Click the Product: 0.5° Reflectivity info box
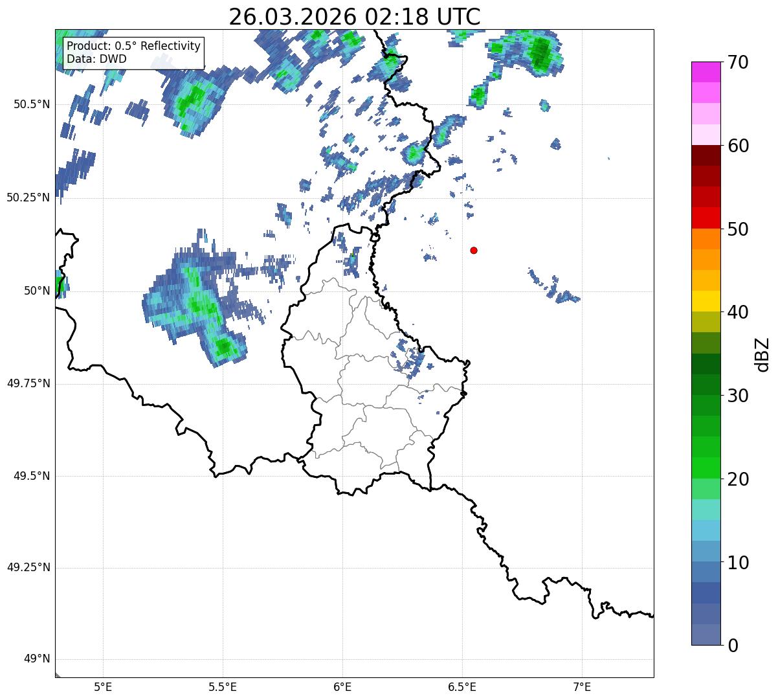778x700 pixels. click(x=133, y=52)
